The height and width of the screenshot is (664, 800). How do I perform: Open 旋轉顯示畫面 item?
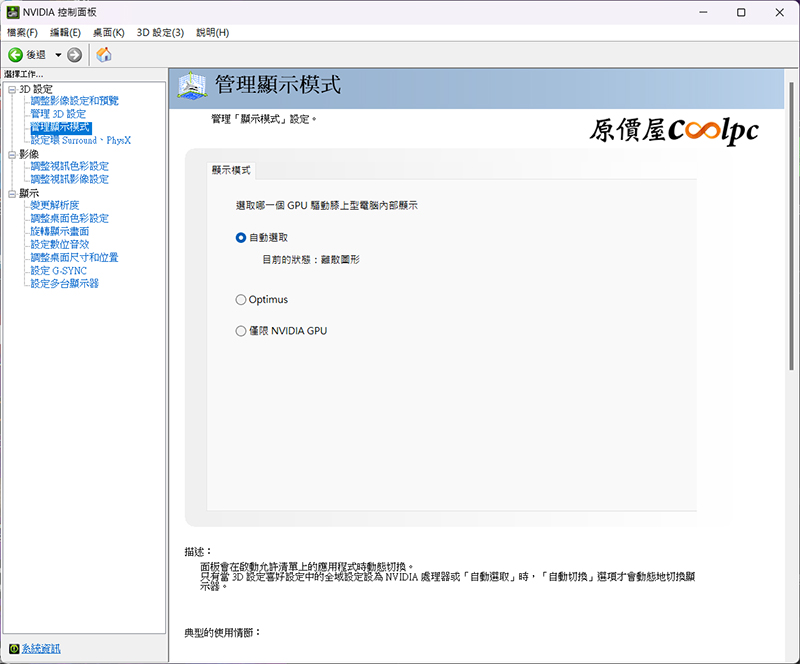[60, 232]
